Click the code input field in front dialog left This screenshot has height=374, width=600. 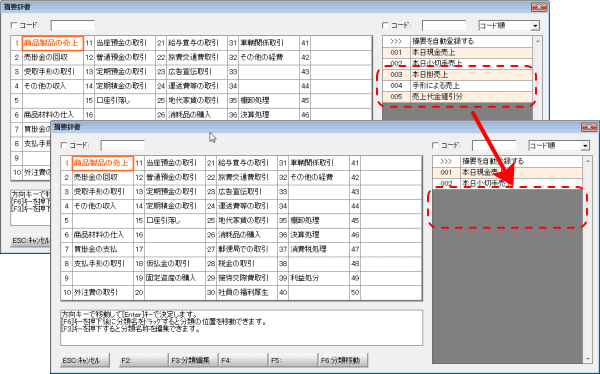(122, 145)
